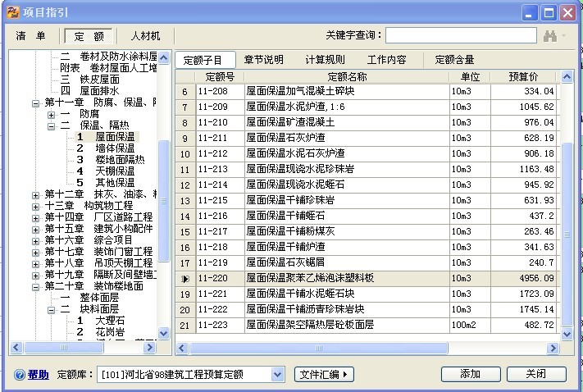The width and height of the screenshot is (583, 392).
Task: Click table vertical scroll-up arrow
Action: tap(567, 77)
